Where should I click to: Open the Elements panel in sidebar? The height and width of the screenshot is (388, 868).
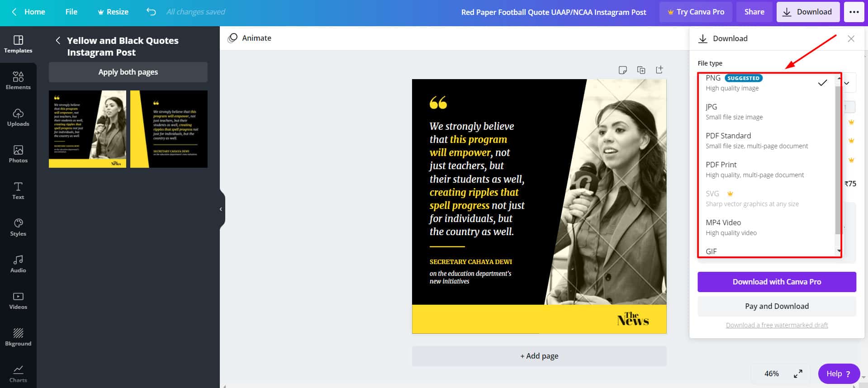pos(18,80)
